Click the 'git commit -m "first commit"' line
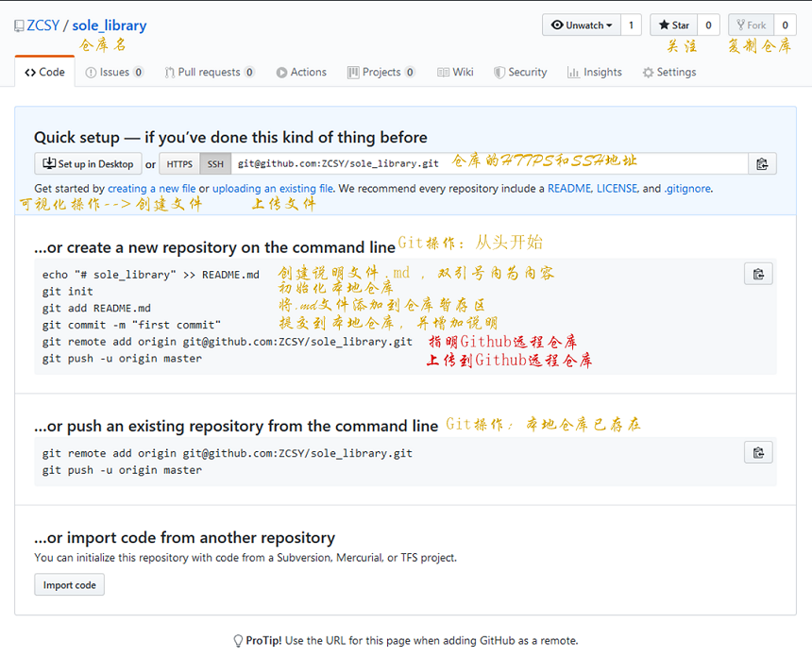Viewport: 812px width, 657px height. point(131,325)
